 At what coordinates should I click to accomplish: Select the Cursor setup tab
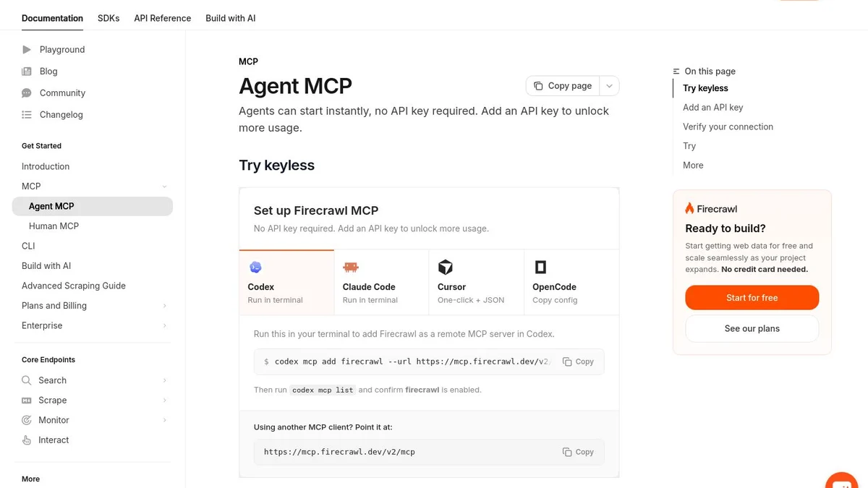click(x=476, y=282)
